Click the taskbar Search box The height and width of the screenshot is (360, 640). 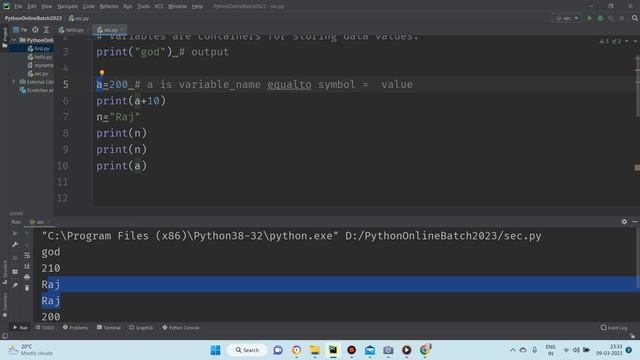tap(247, 350)
